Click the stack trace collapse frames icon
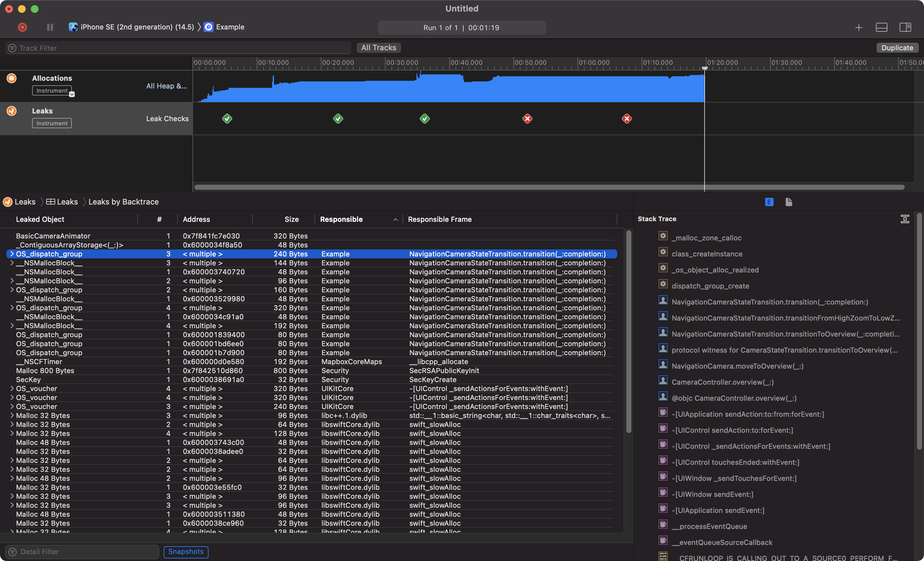Image resolution: width=924 pixels, height=561 pixels. 904,219
